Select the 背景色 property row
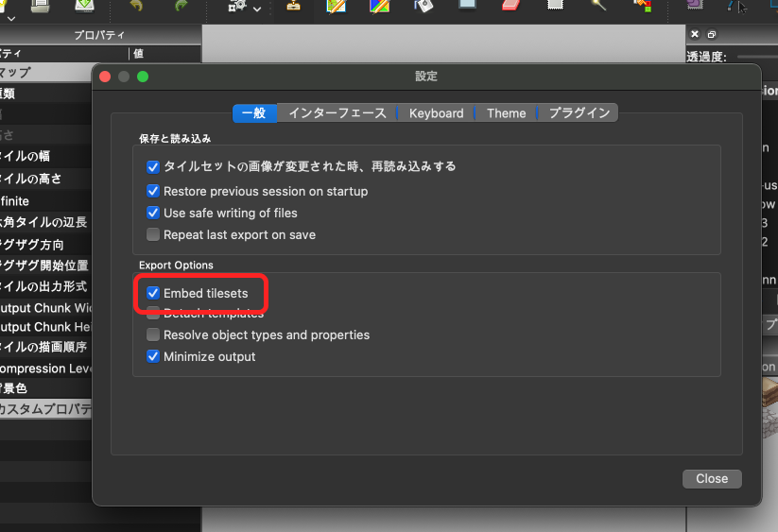The image size is (778, 532). point(46,388)
